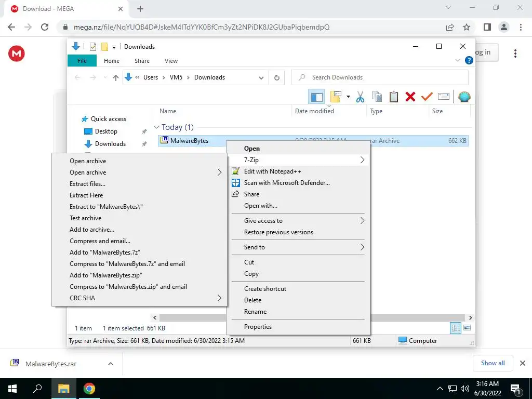Expand the Explorer ribbon chevron
Viewport: 532px width, 399px height.
pyautogui.click(x=457, y=60)
